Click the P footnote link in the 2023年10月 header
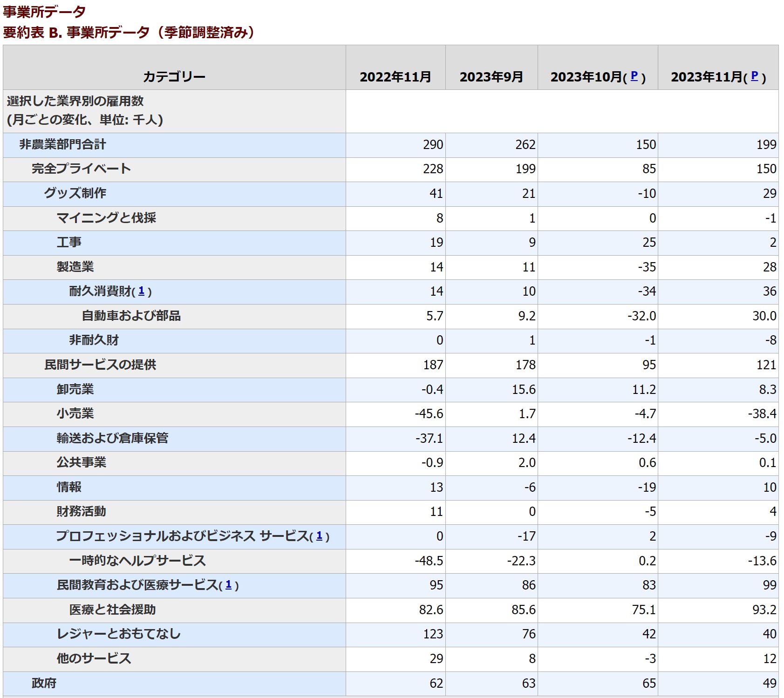The image size is (784, 698). [634, 76]
